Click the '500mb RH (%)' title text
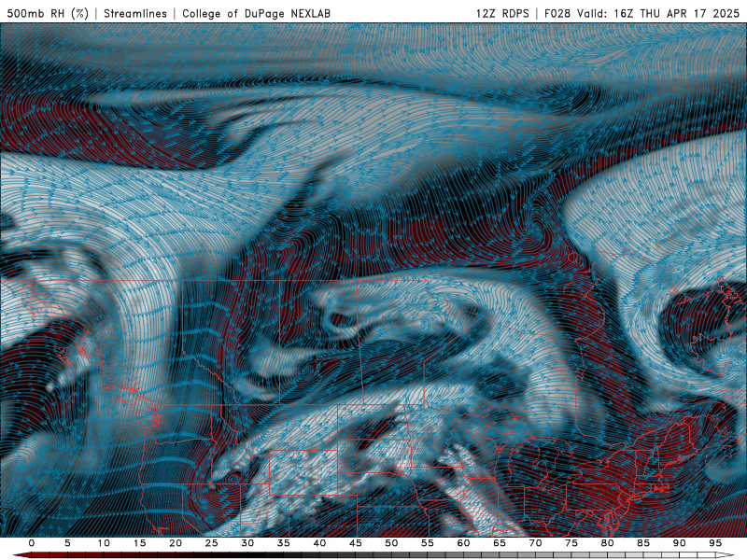The width and height of the screenshot is (747, 560). (48, 13)
